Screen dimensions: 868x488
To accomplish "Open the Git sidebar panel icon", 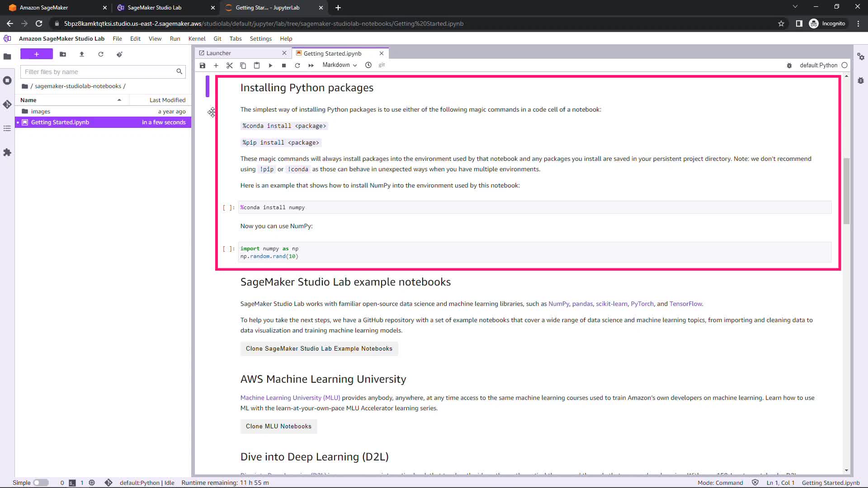I will 7,104.
